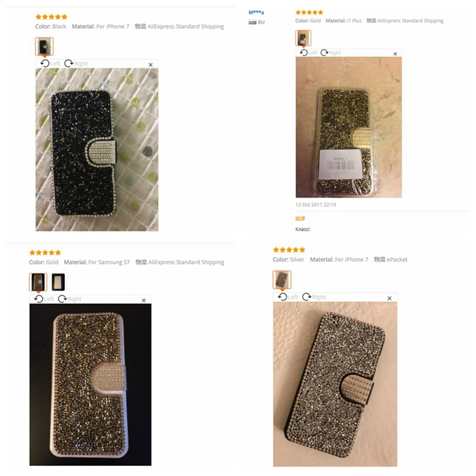Image resolution: width=476 pixels, height=476 pixels.
Task: Select the second Samsung S7 thumbnail
Action: [x=59, y=282]
